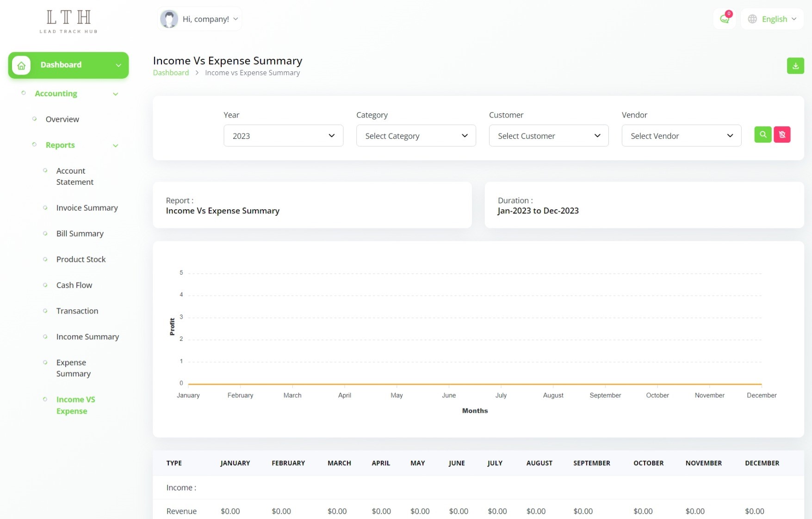This screenshot has width=812, height=519.
Task: Collapse the Accounting section chevron
Action: (116, 94)
